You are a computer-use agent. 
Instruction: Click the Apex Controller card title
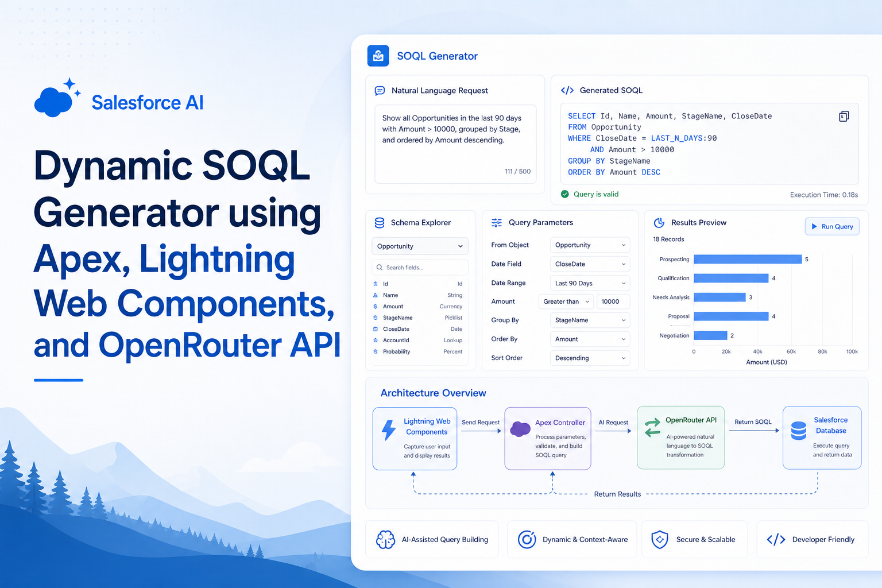click(x=560, y=423)
